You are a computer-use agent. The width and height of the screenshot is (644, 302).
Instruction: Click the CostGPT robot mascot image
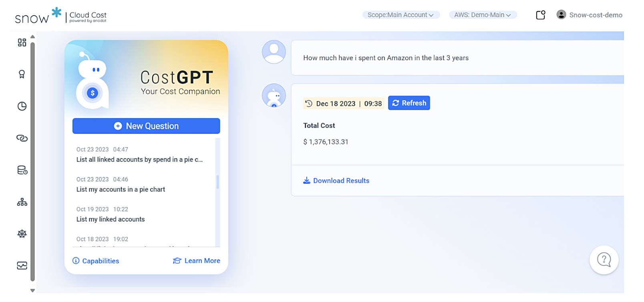tap(92, 80)
